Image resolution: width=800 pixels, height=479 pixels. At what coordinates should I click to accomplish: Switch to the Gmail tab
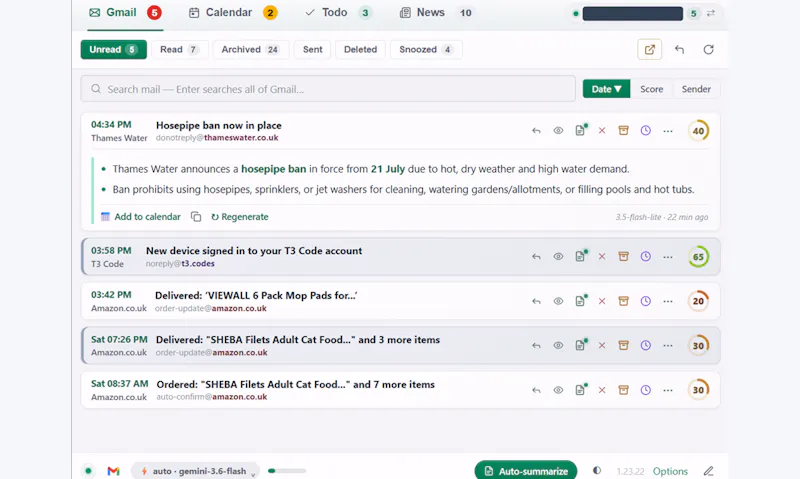(x=125, y=13)
